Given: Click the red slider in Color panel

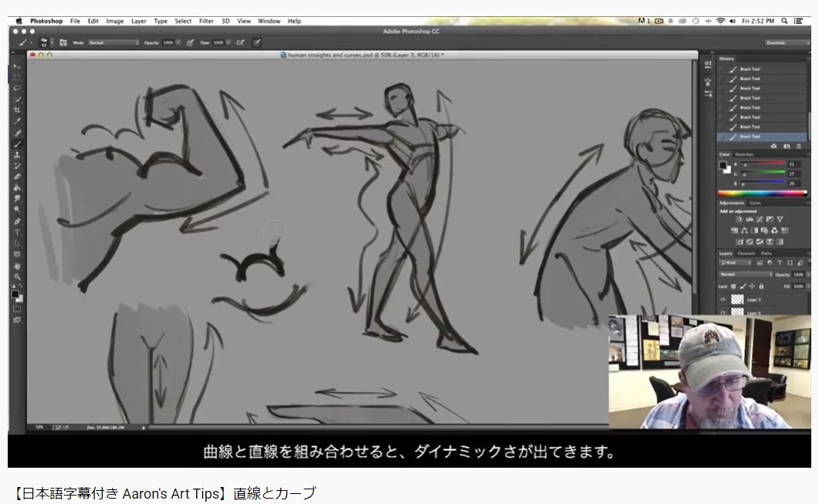Looking at the screenshot, I should [x=763, y=164].
